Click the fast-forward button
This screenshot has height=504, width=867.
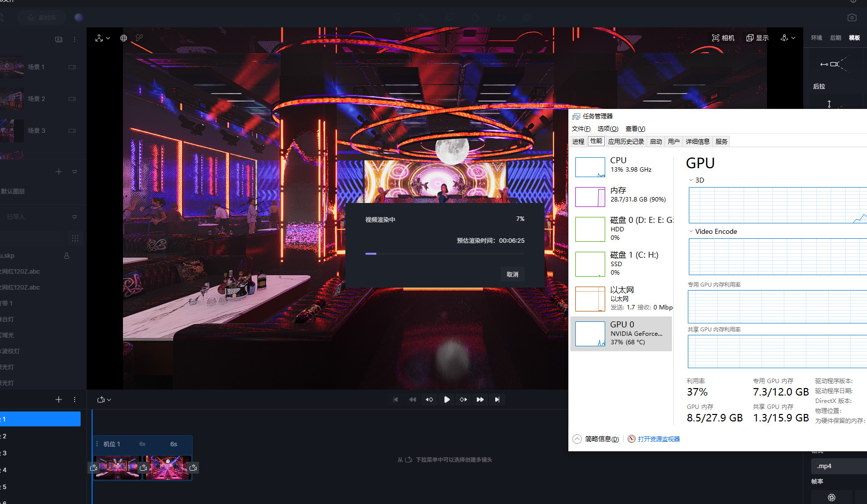click(480, 400)
